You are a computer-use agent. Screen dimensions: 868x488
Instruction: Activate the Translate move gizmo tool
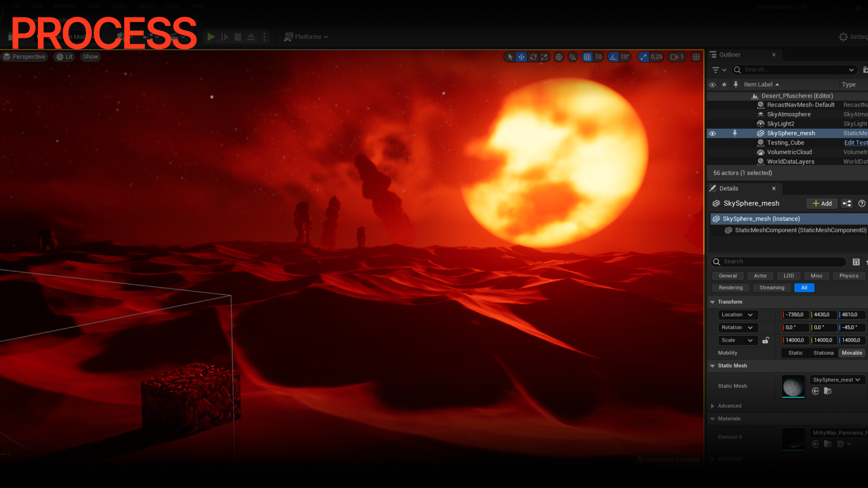coord(521,57)
